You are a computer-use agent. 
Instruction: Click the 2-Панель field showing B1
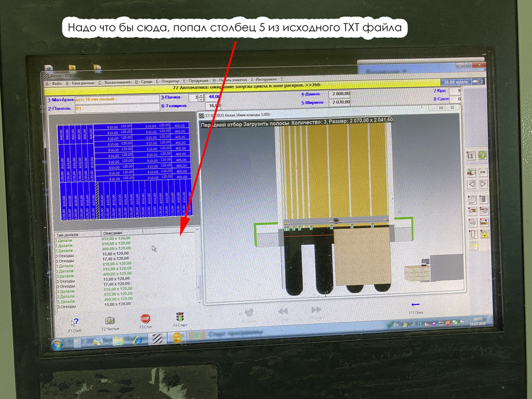[x=117, y=108]
